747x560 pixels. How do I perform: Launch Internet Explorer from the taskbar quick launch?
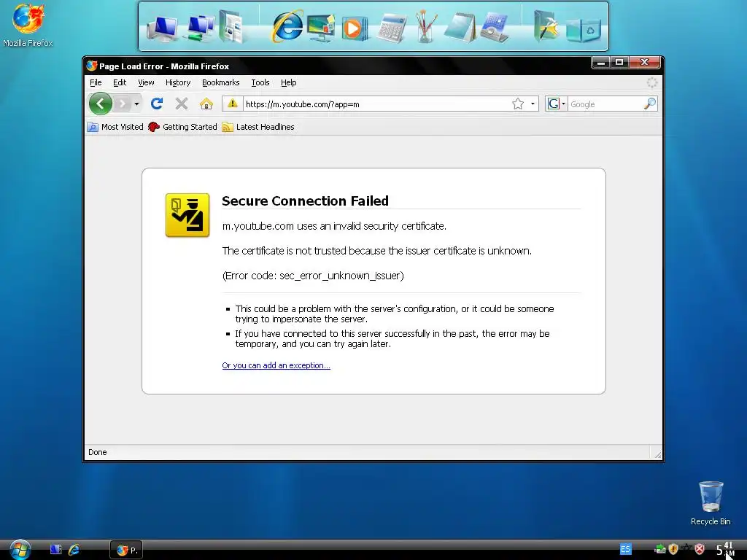coord(74,550)
